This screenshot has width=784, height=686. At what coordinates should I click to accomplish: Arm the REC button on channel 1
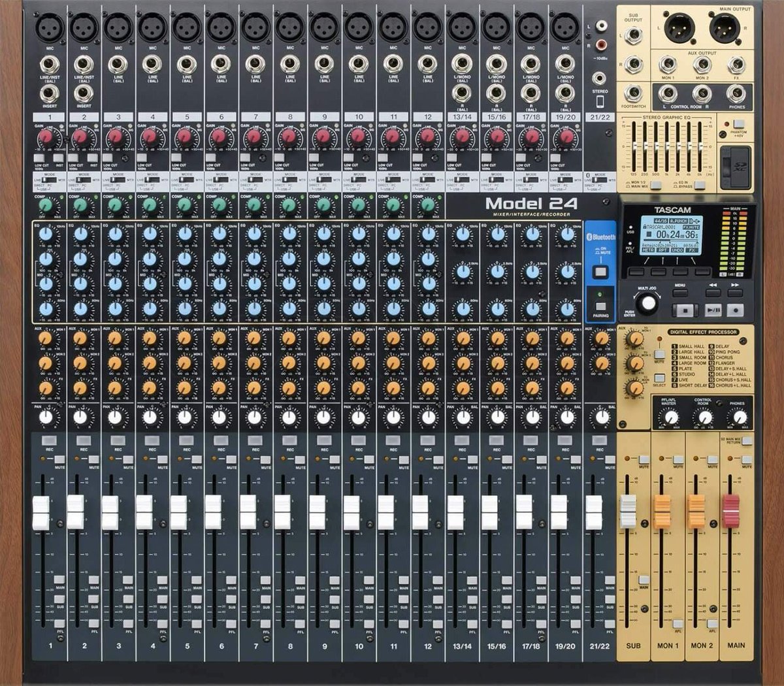(x=50, y=440)
